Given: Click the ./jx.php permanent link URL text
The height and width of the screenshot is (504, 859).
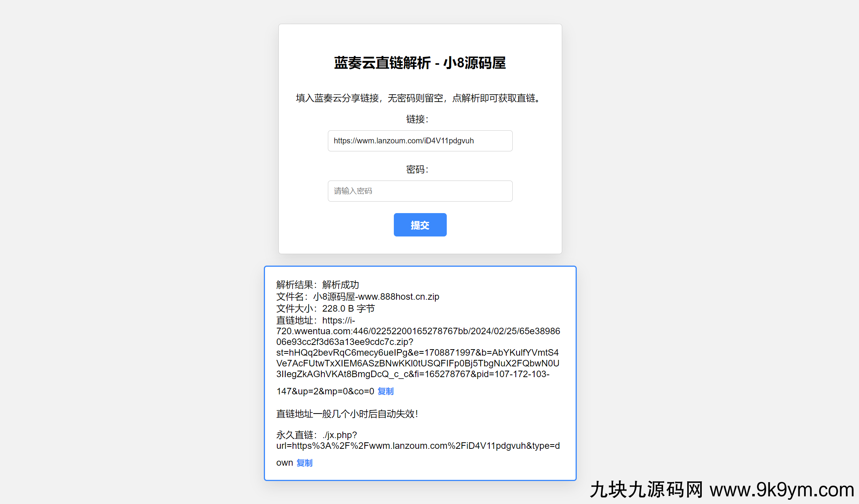Looking at the screenshot, I should 418,445.
